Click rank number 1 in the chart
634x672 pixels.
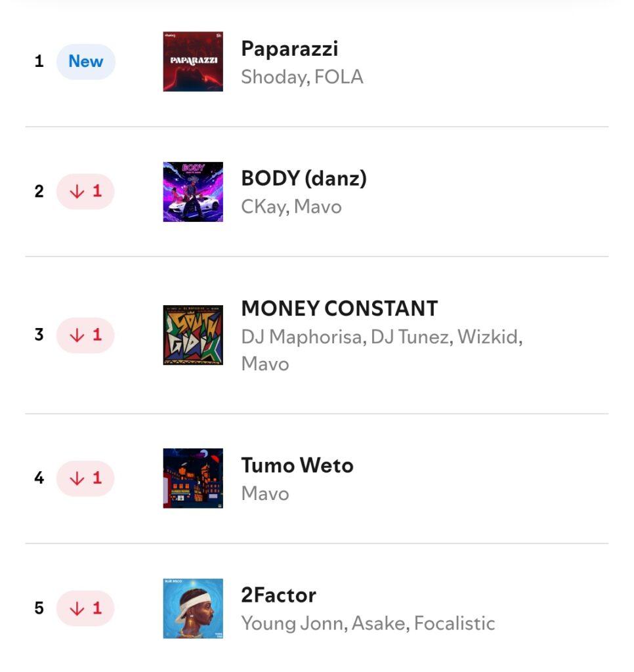pyautogui.click(x=39, y=62)
